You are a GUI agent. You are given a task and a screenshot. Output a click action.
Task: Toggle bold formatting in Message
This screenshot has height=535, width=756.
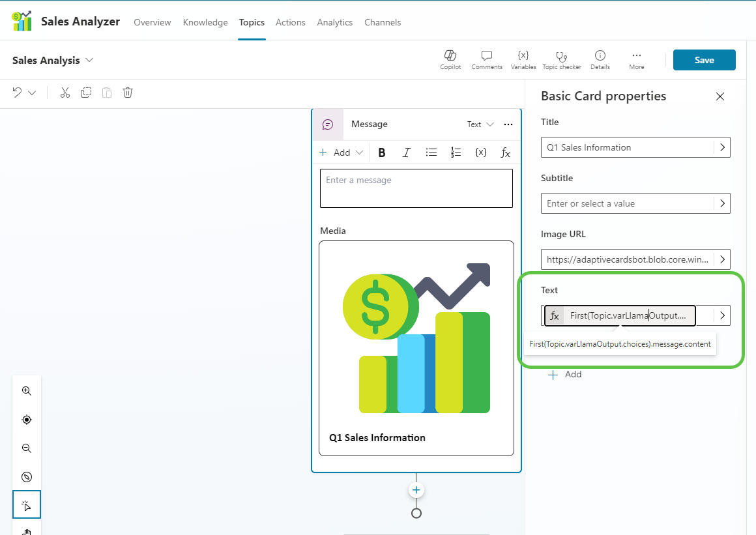382,152
